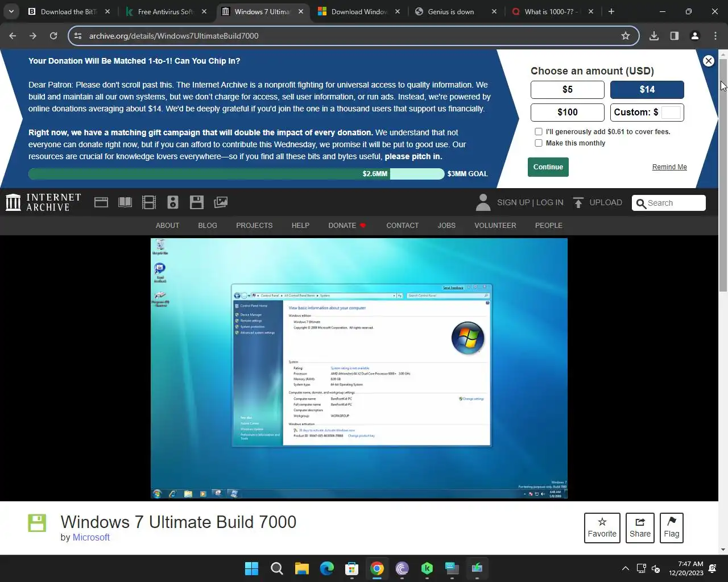Reload the page
The image size is (728, 582).
coord(53,36)
